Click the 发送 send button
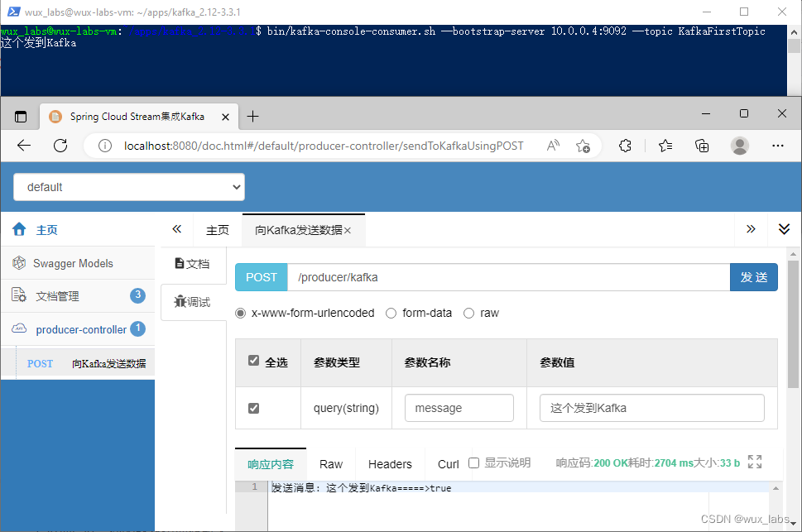This screenshot has width=802, height=532. (754, 277)
